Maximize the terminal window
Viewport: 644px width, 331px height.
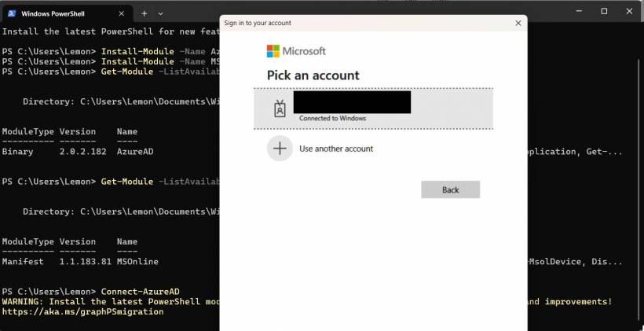coord(604,11)
